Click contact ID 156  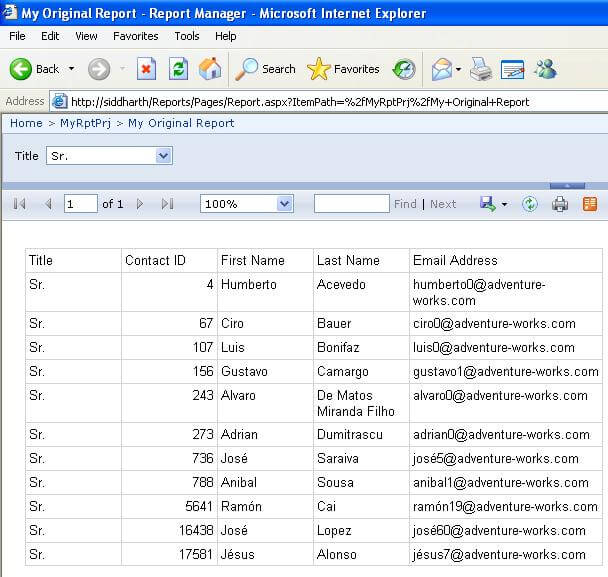203,371
